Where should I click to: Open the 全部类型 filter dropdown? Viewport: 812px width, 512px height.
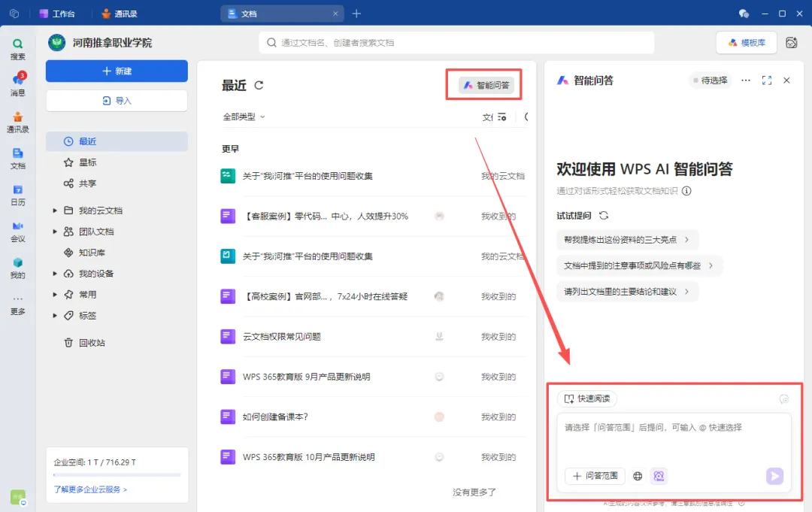tap(244, 117)
